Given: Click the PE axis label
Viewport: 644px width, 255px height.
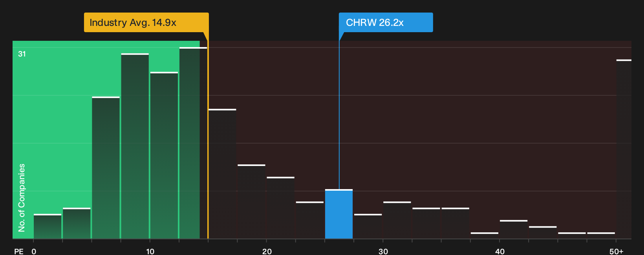Looking at the screenshot, I should 19,251.
